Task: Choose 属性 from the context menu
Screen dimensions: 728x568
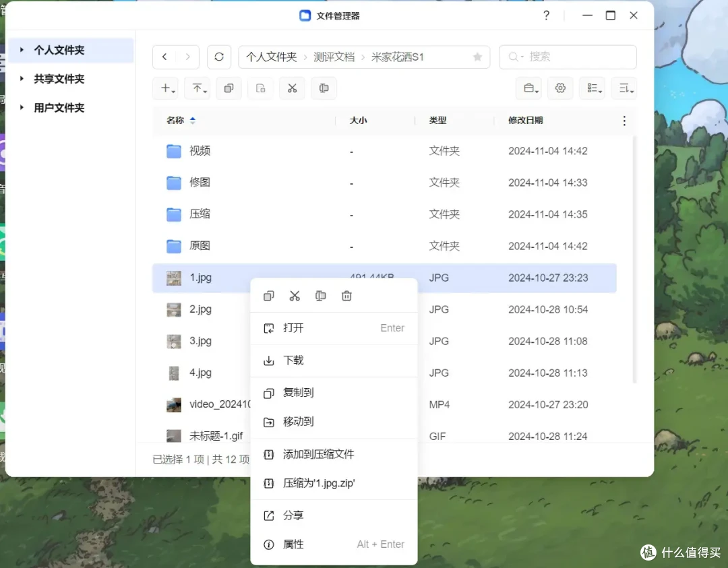Action: [334, 544]
